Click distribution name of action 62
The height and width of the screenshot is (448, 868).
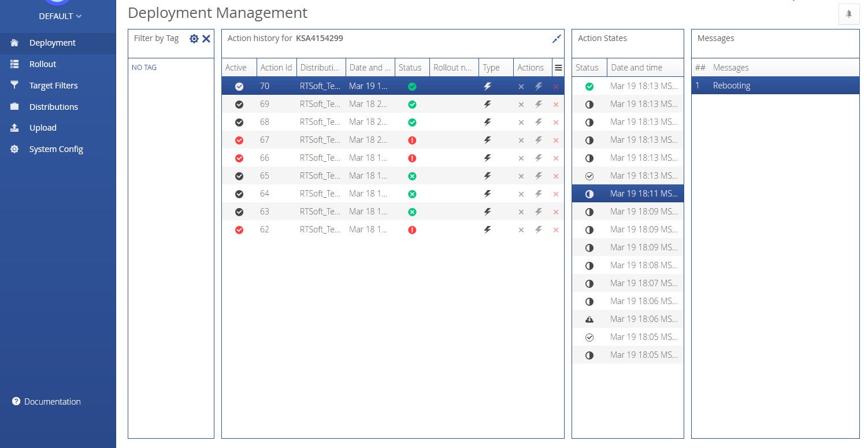tap(320, 229)
